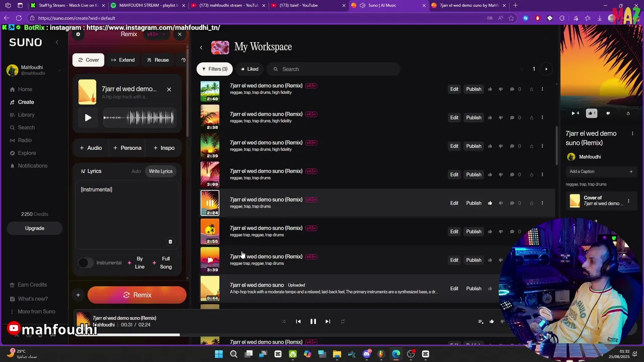Viewport: 644px width, 362px height.
Task: Skip to next track in player
Action: tap(328, 322)
